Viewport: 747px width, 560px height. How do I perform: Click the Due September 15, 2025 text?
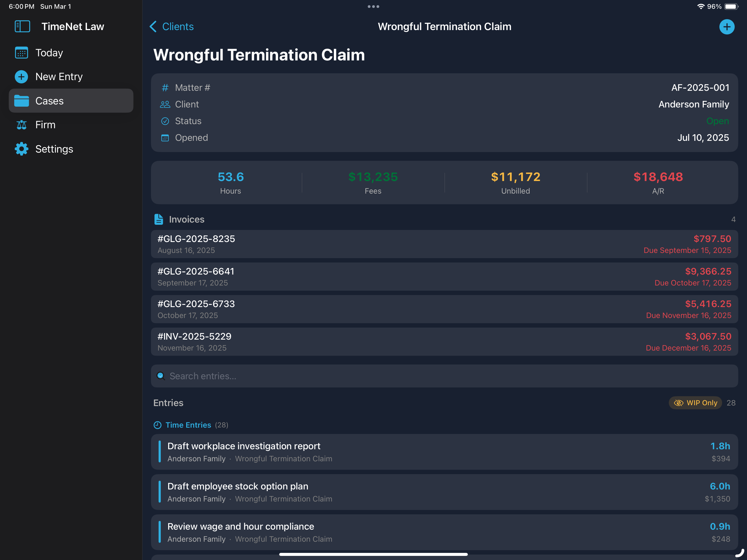pyautogui.click(x=687, y=250)
